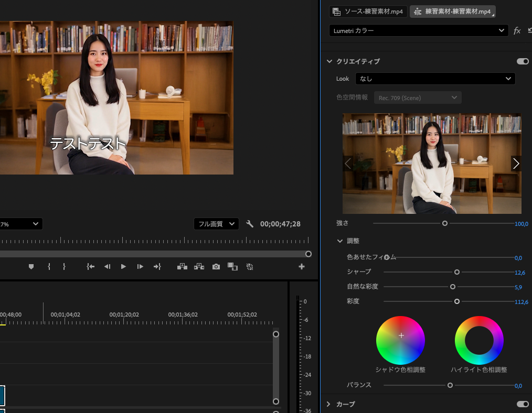
Task: Click the シャドウ色相調整 color wheel
Action: 401,340
